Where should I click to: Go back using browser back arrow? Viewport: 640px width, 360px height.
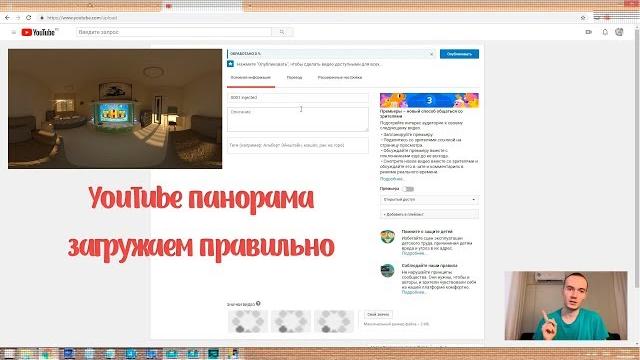[7, 18]
